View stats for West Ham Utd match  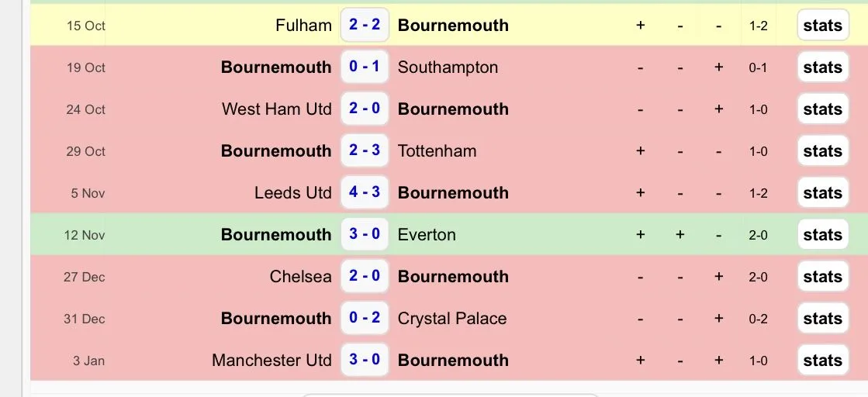tap(822, 109)
